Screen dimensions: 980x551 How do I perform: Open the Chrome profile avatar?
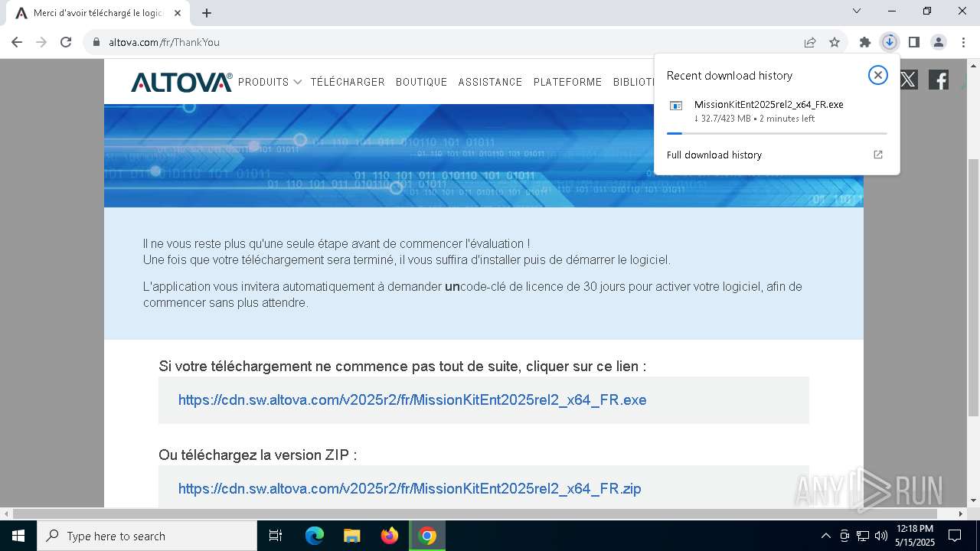939,42
